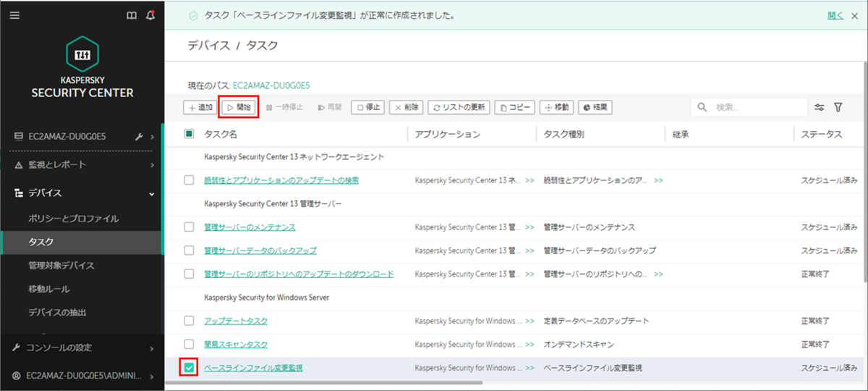Click the 追加 add task button
Viewport: 868px width, 391px height.
pyautogui.click(x=200, y=107)
